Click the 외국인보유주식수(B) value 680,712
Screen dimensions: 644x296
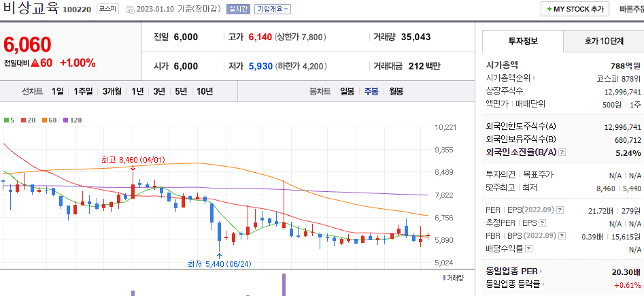628,139
